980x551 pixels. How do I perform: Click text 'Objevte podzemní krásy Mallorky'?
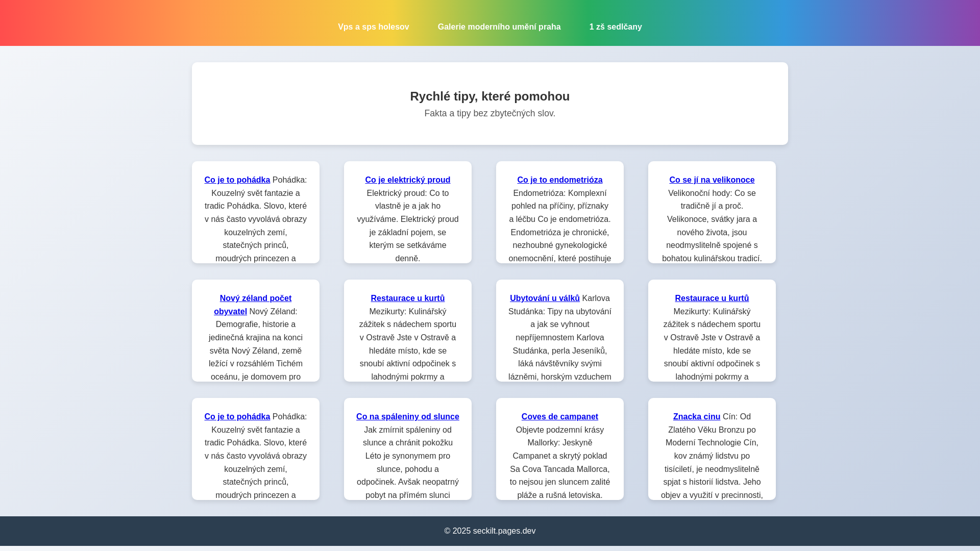560,436
